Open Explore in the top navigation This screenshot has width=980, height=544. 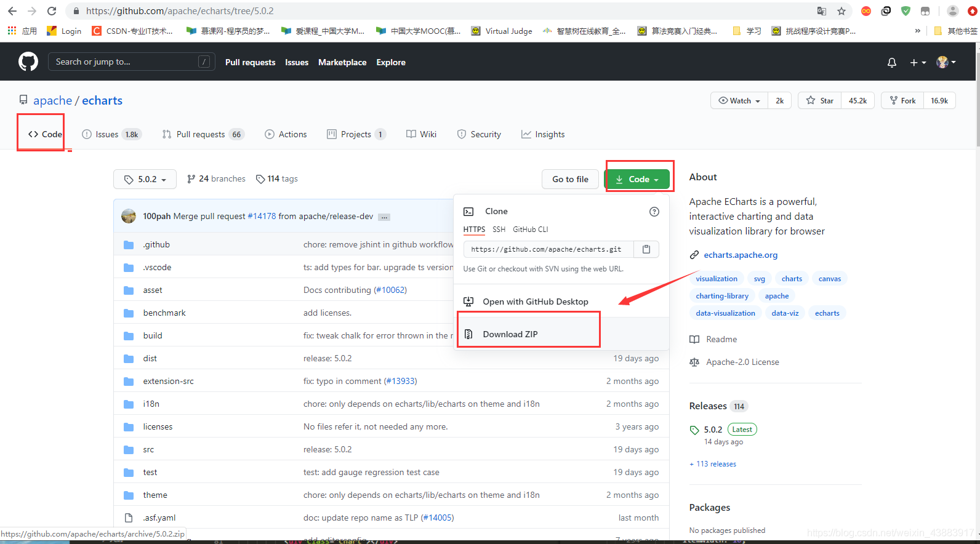(x=391, y=62)
